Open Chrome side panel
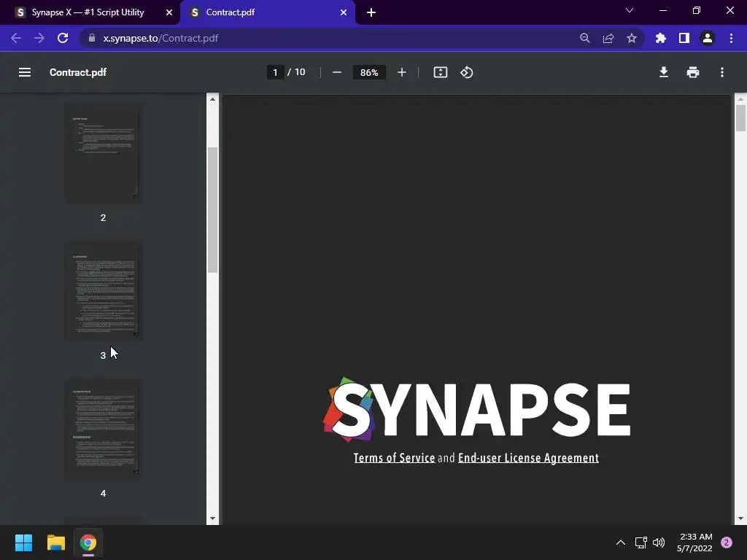The height and width of the screenshot is (560, 747). click(684, 38)
